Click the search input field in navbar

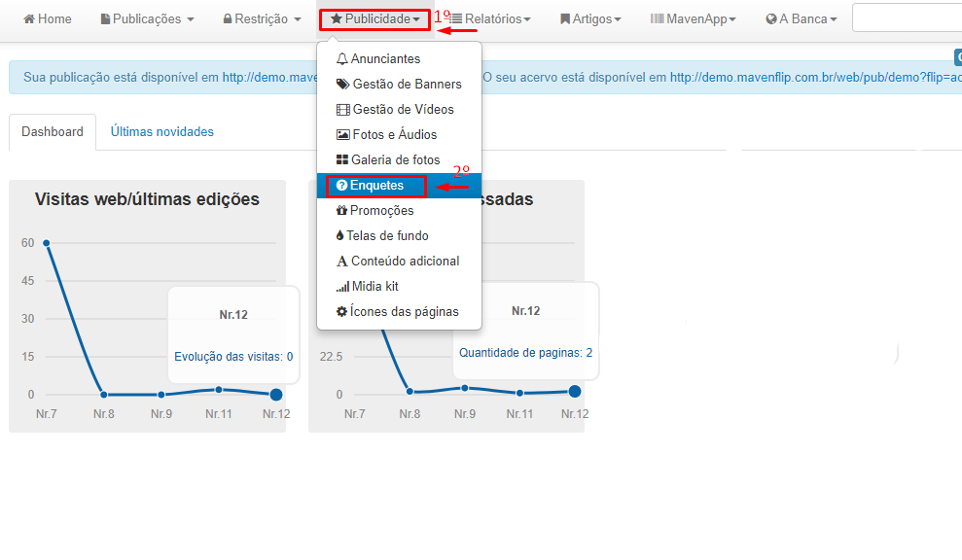click(x=907, y=18)
